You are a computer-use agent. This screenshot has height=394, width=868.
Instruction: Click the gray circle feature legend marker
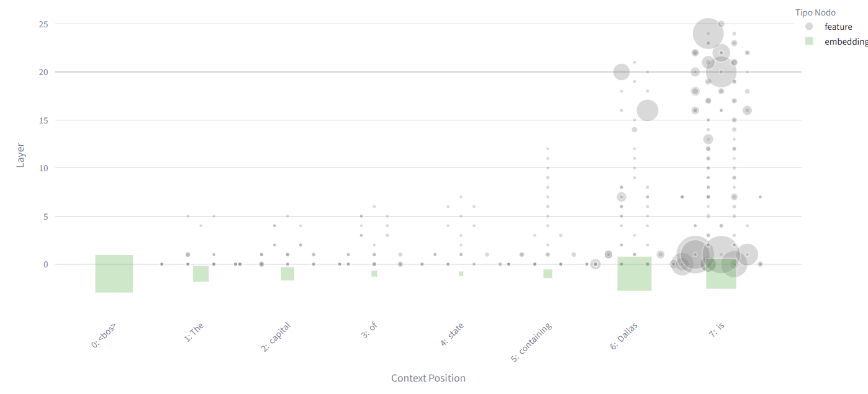(x=809, y=27)
